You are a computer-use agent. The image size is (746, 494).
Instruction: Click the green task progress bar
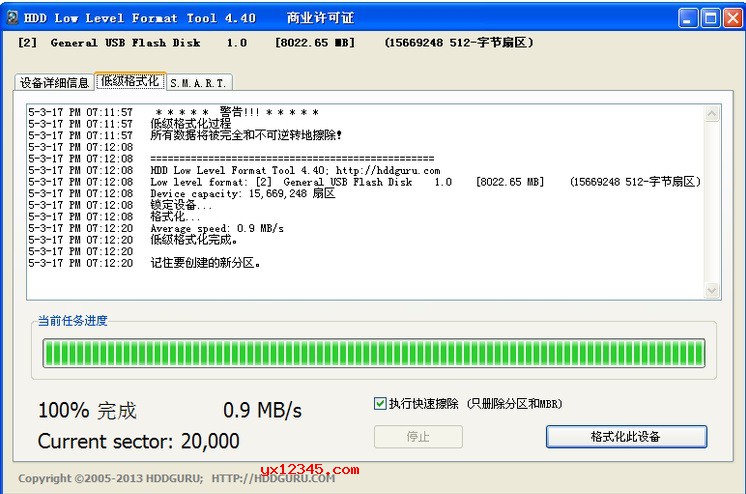tap(373, 353)
